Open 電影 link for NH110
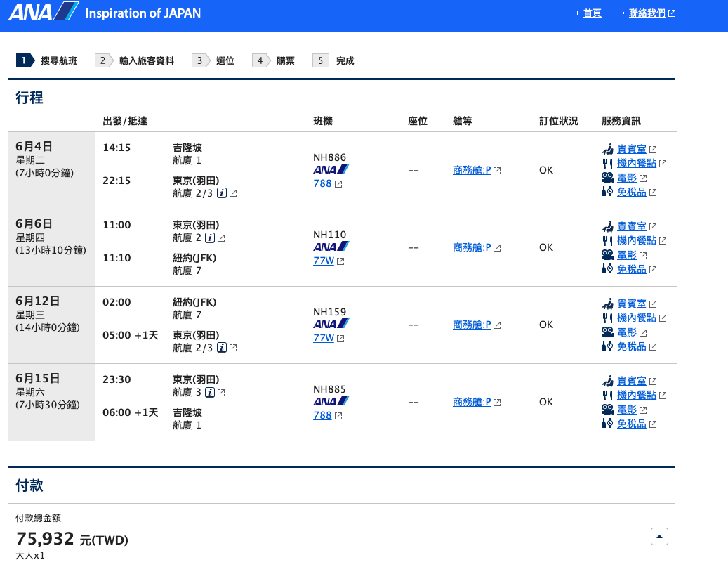The height and width of the screenshot is (567, 728). (627, 255)
